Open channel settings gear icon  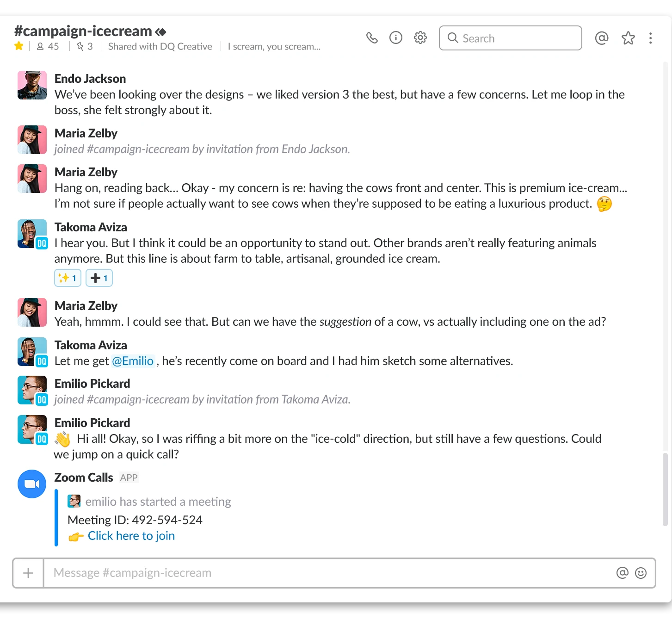pyautogui.click(x=420, y=37)
